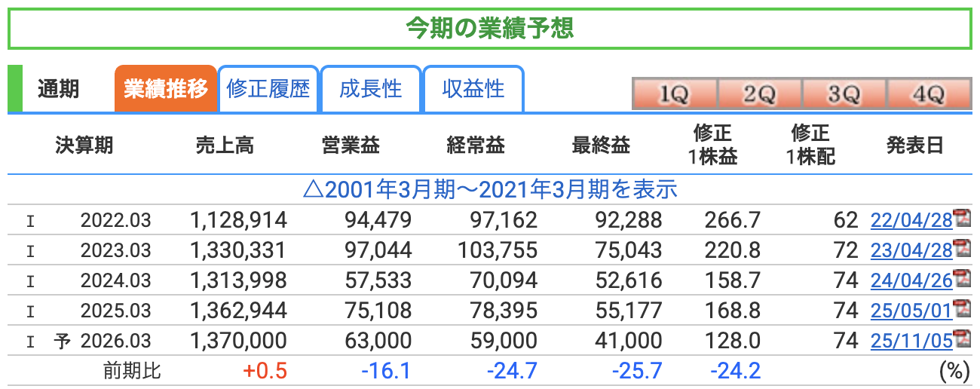The height and width of the screenshot is (389, 980).
Task: Follow the 24/04/26 announcement link
Action: 911,280
